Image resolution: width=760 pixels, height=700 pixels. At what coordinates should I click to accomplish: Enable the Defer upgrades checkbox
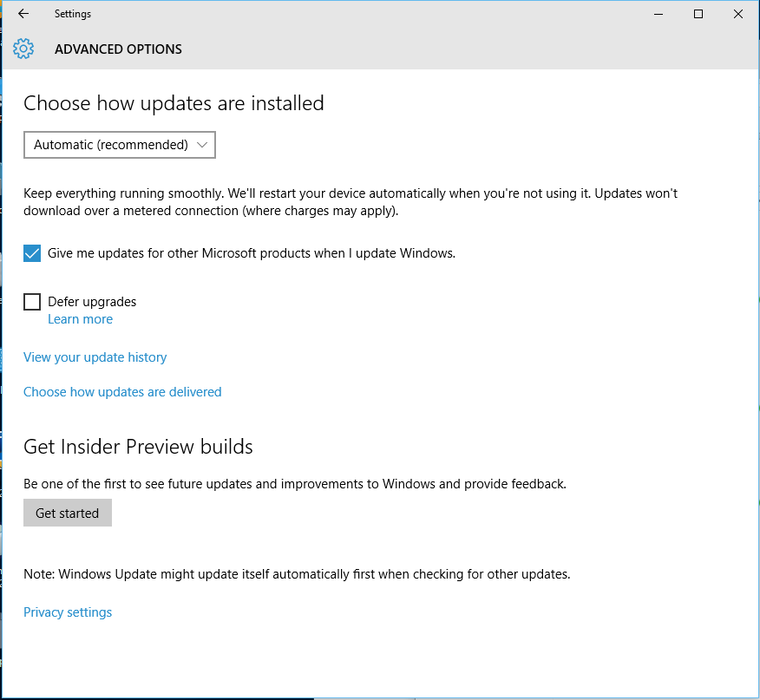[x=32, y=302]
